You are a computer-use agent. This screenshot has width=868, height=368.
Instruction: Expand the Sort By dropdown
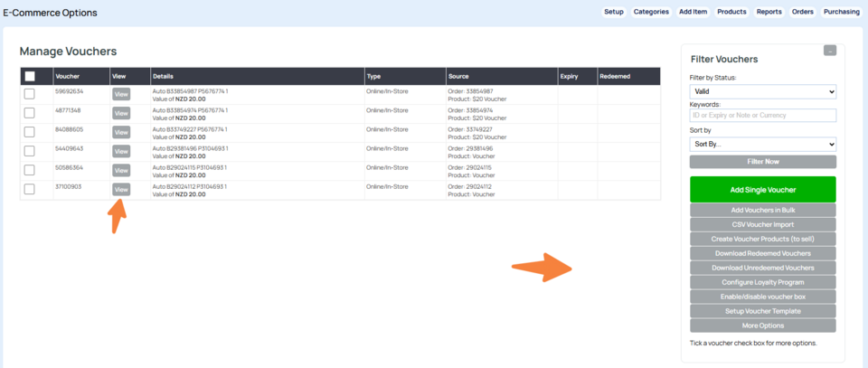coord(762,144)
